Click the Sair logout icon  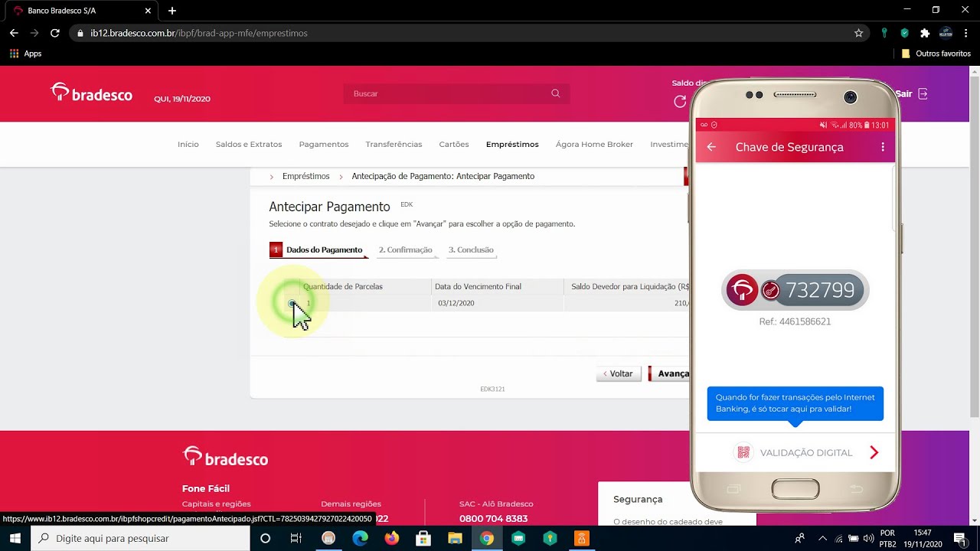923,93
